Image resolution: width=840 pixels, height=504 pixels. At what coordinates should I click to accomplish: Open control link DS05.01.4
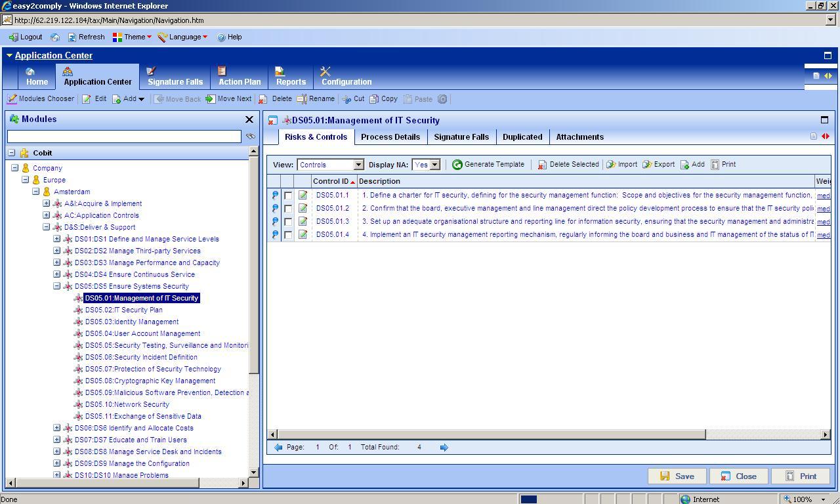[x=333, y=235]
